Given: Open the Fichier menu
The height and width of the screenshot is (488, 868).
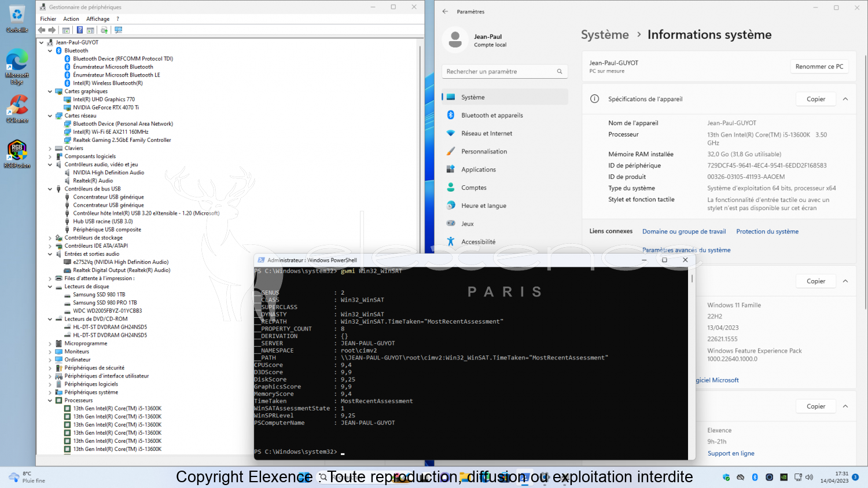Looking at the screenshot, I should pyautogui.click(x=48, y=19).
